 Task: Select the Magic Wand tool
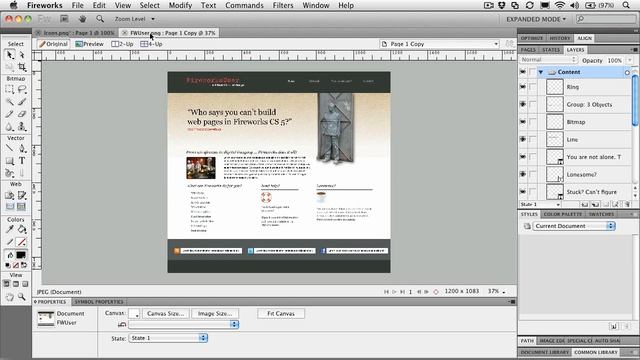tap(10, 102)
